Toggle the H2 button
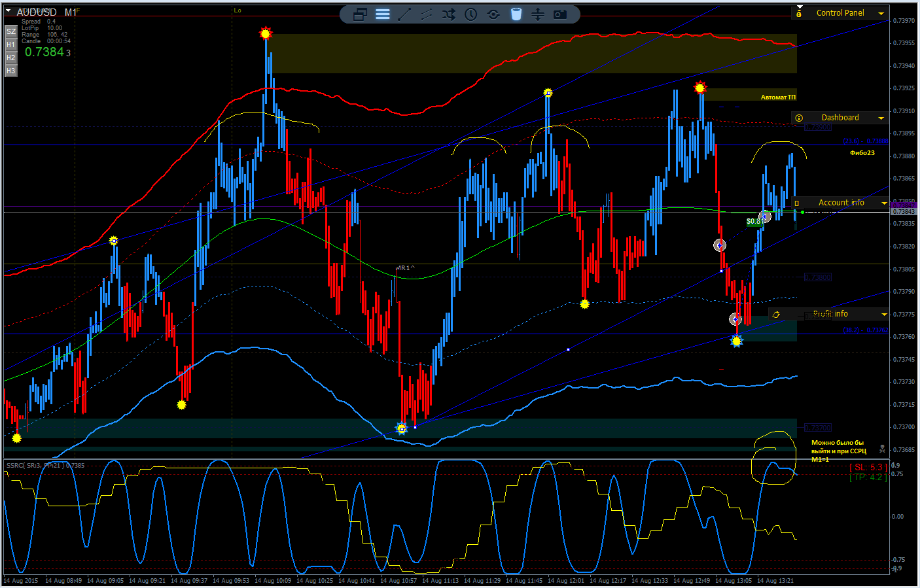Screen dimensions: 920x588 pyautogui.click(x=10, y=58)
